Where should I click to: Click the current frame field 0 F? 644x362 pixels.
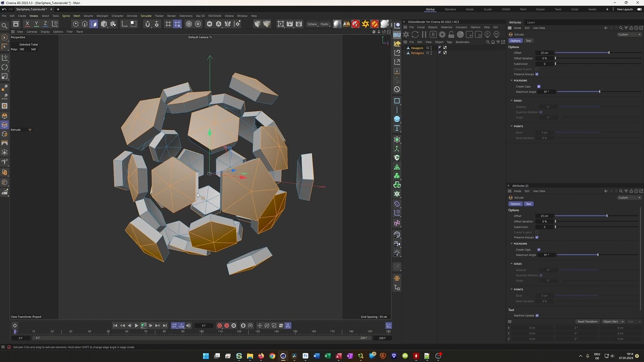204,326
